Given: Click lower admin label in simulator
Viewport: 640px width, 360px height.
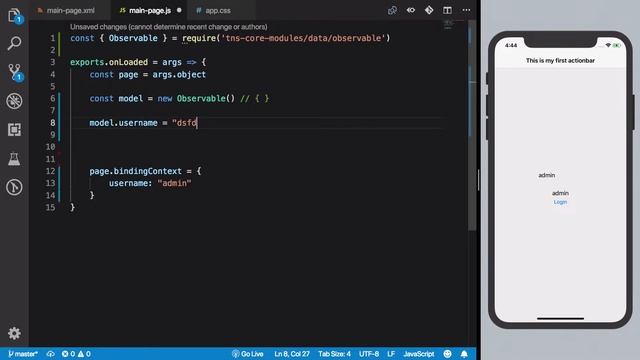Looking at the screenshot, I should click(560, 193).
